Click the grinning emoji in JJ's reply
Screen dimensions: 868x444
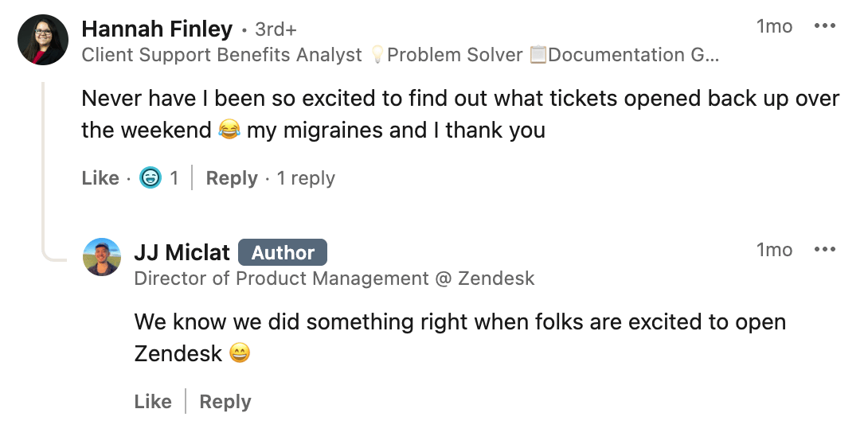pos(240,353)
